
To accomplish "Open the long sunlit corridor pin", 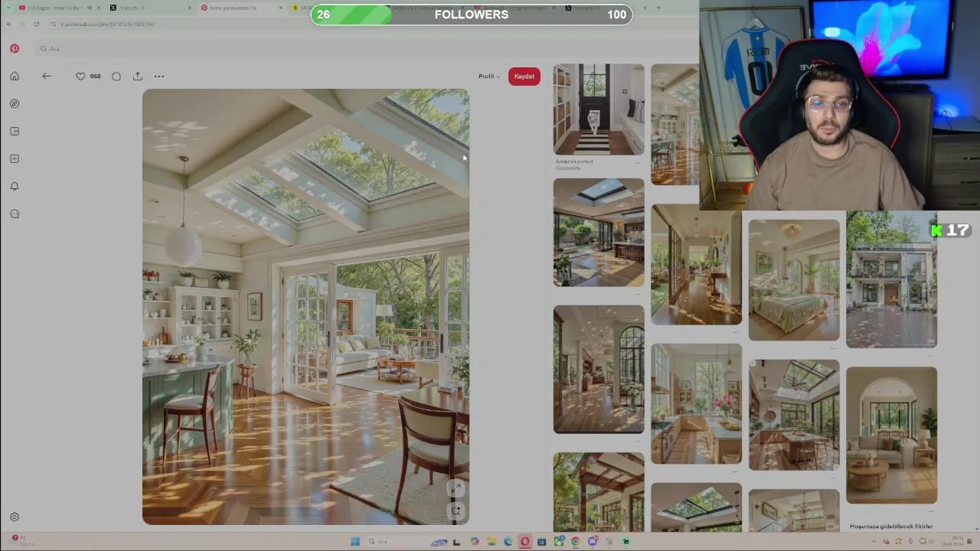I will [696, 264].
